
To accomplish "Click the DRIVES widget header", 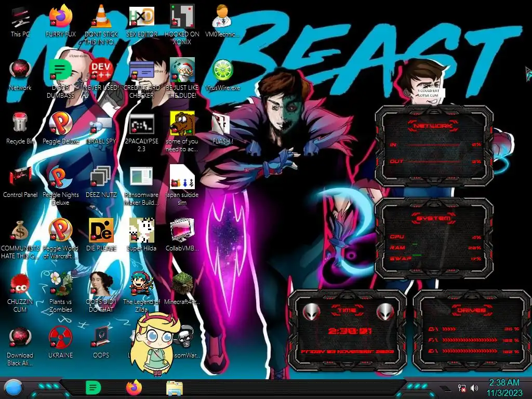I will [x=471, y=310].
